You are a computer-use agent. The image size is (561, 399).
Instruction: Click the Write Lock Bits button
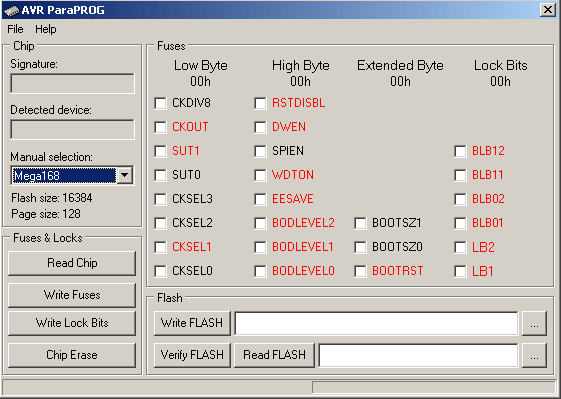pos(72,323)
